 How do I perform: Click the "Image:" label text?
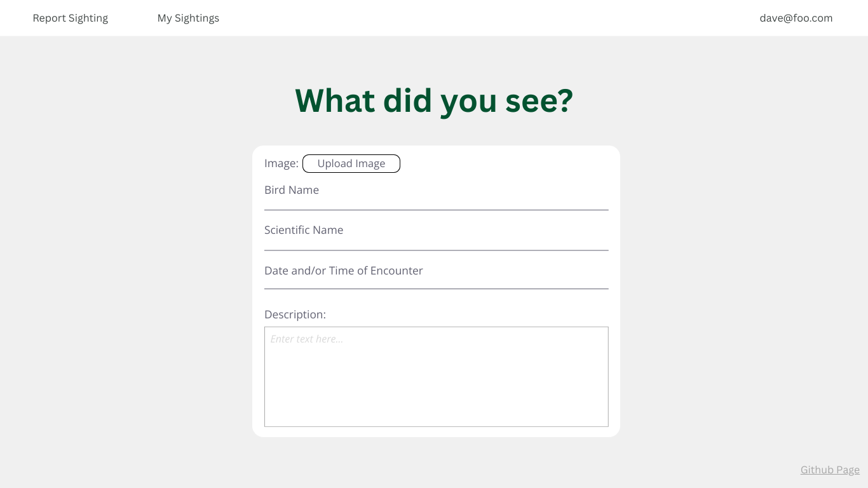pos(281,163)
